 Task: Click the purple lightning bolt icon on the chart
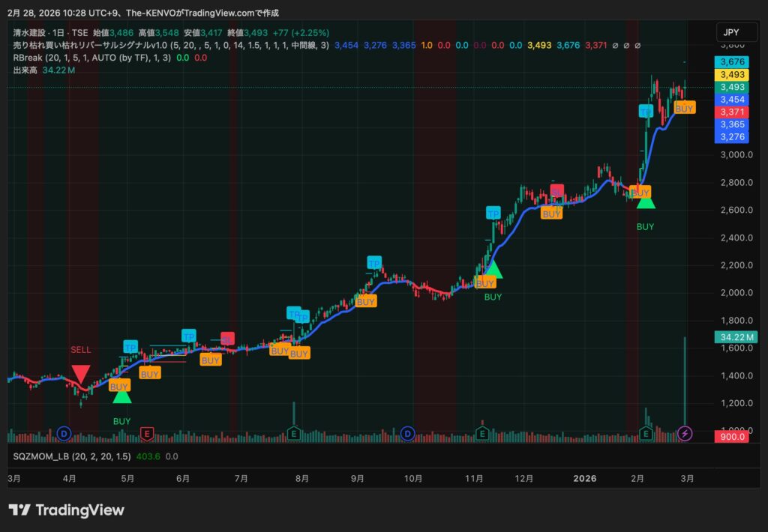tap(685, 432)
